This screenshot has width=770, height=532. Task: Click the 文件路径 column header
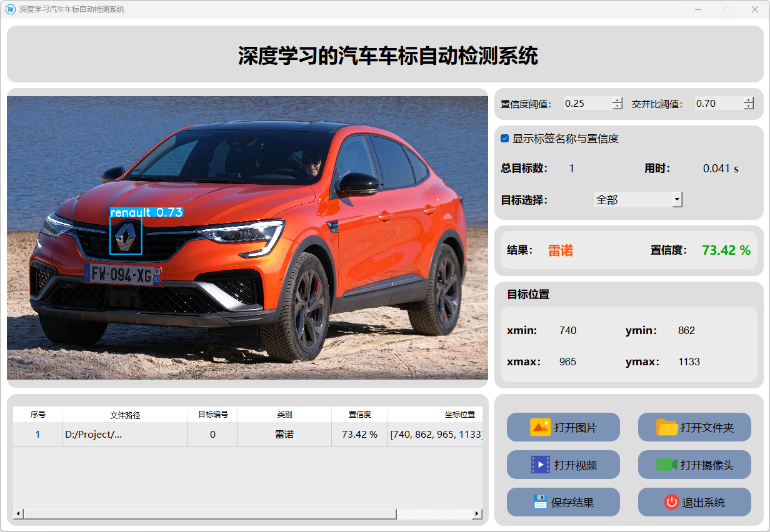[125, 415]
